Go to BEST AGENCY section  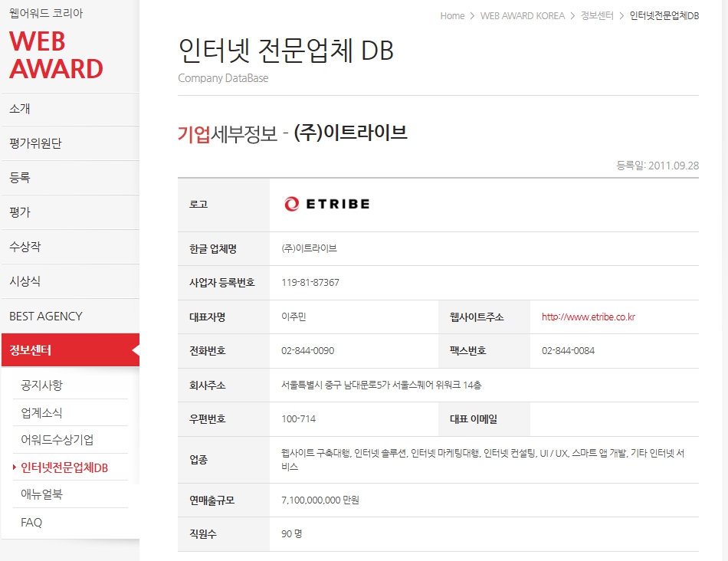[70, 316]
